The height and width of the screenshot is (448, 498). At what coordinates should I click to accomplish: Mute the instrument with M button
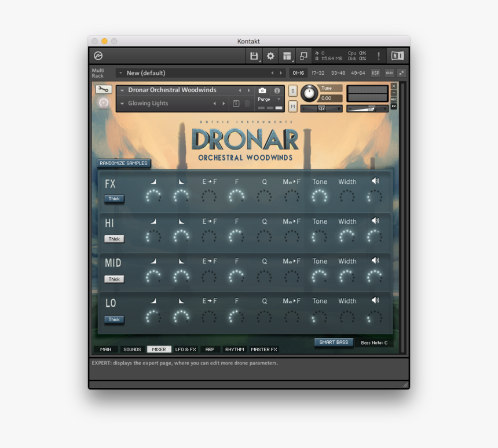(292, 107)
